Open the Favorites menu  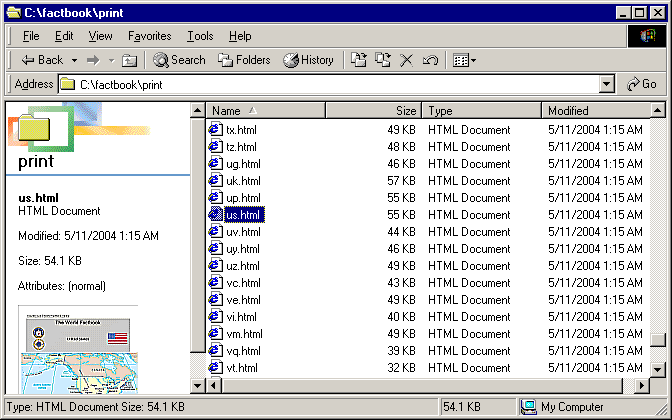[149, 36]
